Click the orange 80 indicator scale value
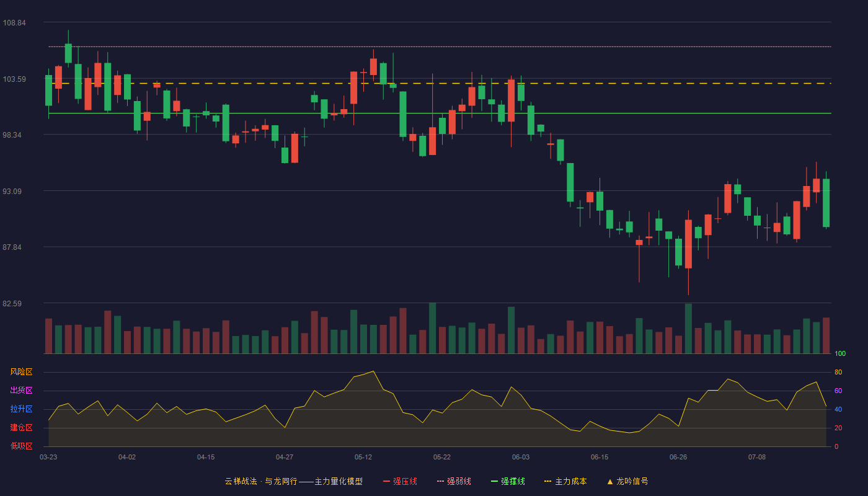This screenshot has height=496, width=868. [x=838, y=372]
